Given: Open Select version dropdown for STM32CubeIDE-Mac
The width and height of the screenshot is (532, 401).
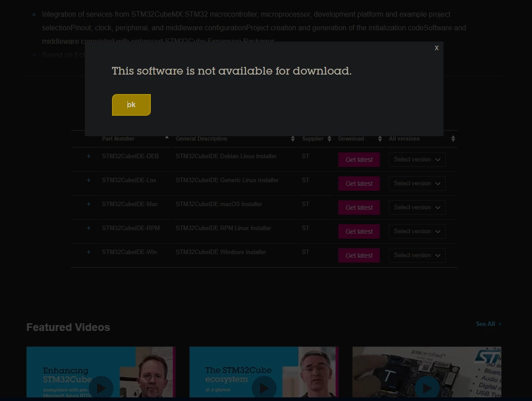Looking at the screenshot, I should point(417,208).
